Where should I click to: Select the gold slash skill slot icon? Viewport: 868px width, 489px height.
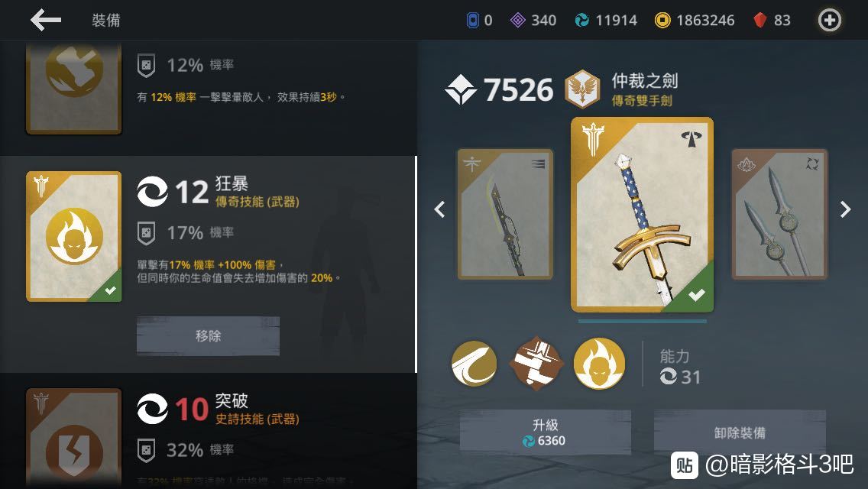coord(474,364)
